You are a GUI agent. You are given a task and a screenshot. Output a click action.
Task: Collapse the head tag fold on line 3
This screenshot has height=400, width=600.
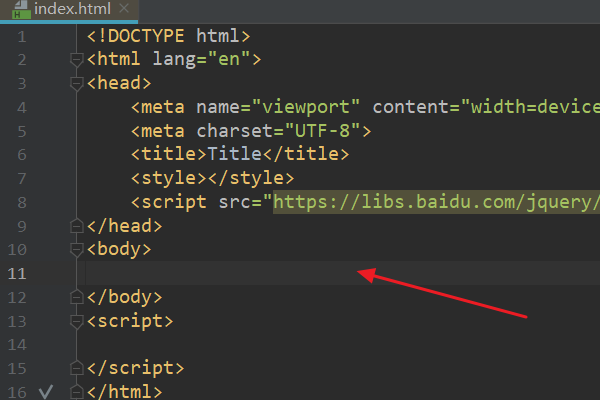click(x=77, y=84)
